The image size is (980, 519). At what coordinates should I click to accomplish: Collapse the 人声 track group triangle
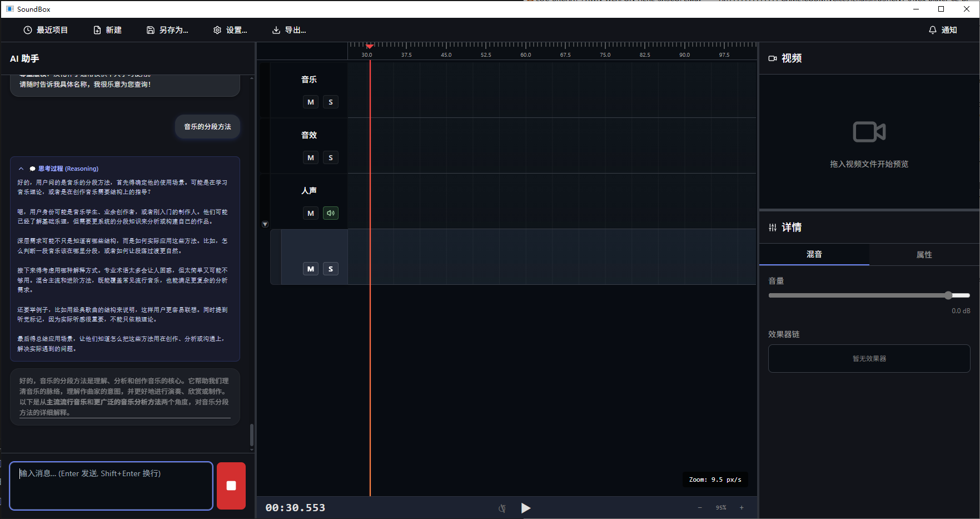265,224
